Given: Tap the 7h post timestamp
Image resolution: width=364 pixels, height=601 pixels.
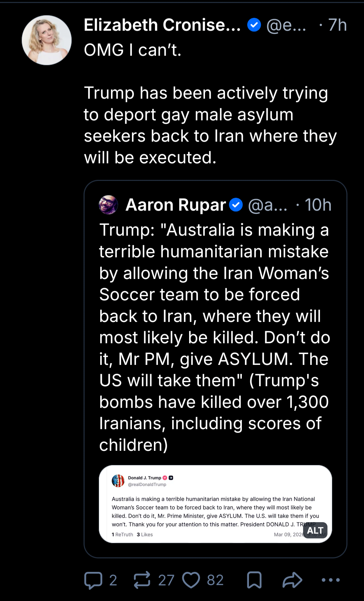Looking at the screenshot, I should coord(337,25).
